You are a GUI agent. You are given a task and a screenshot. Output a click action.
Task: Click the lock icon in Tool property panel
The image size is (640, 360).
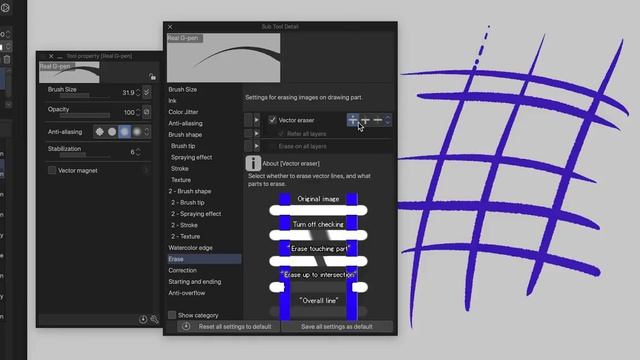pyautogui.click(x=152, y=76)
